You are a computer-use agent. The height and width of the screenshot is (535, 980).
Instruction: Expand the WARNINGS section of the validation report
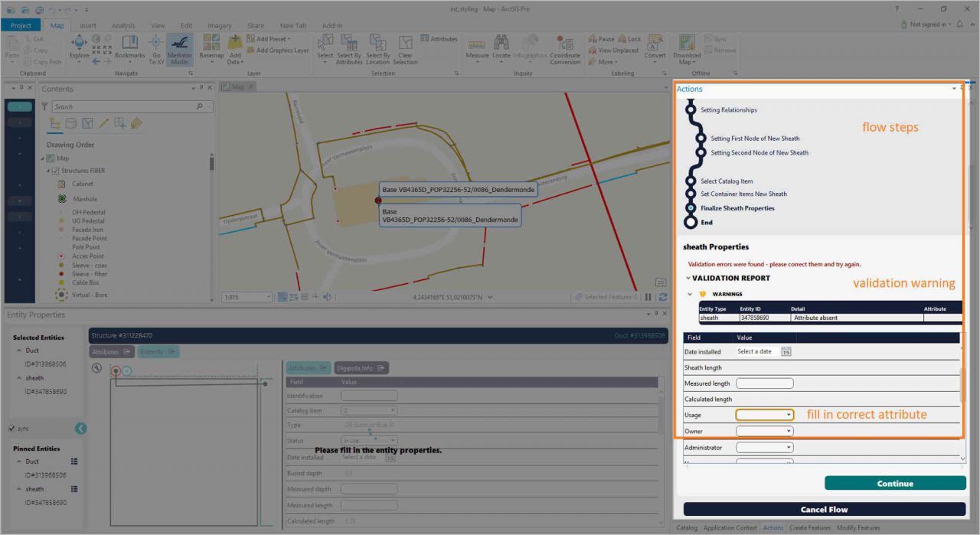coord(689,293)
